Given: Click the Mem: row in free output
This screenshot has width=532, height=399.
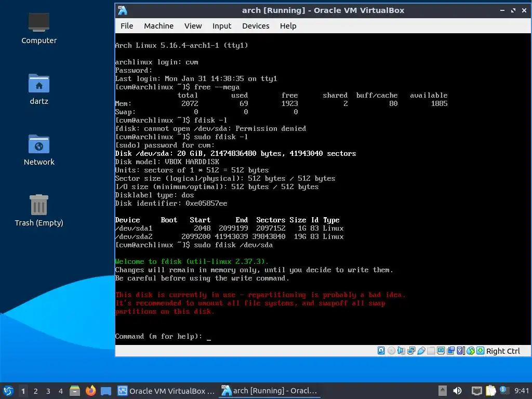Looking at the screenshot, I should [x=281, y=104].
